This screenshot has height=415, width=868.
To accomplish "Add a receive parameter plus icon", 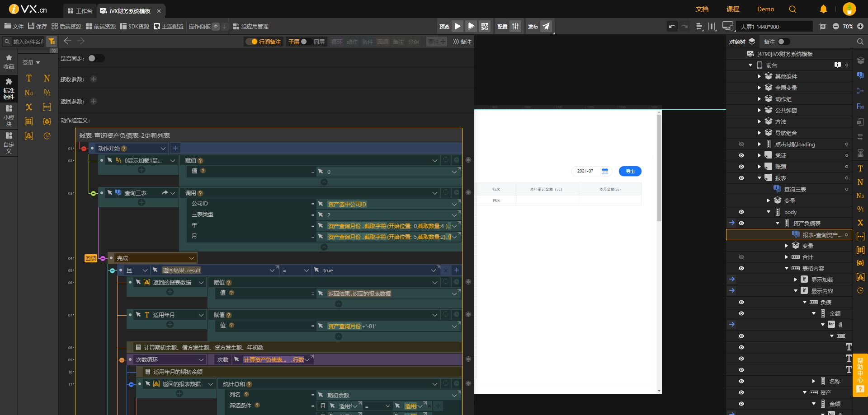I will tap(94, 79).
